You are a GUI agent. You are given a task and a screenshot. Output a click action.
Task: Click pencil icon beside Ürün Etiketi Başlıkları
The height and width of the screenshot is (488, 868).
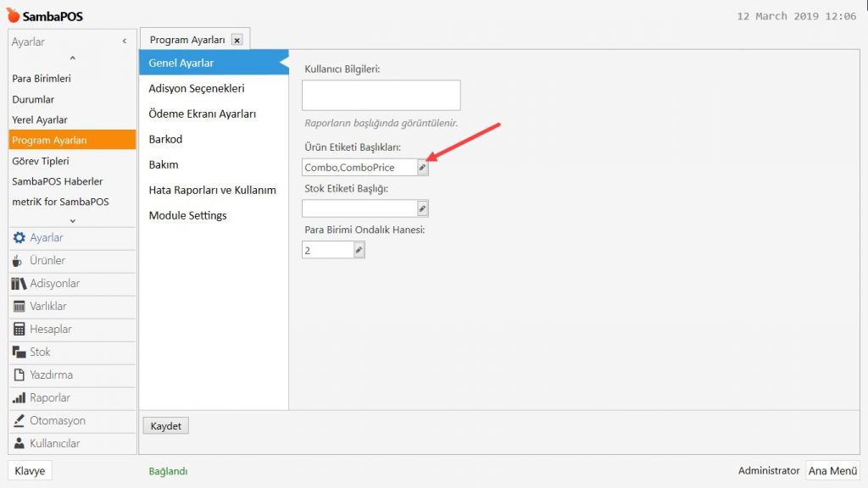[x=423, y=168]
